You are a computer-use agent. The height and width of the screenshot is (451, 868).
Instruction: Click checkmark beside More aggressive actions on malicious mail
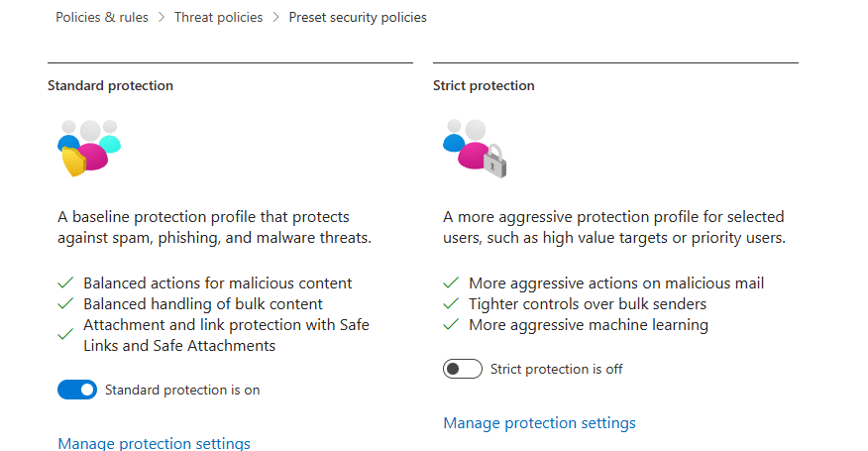click(452, 283)
